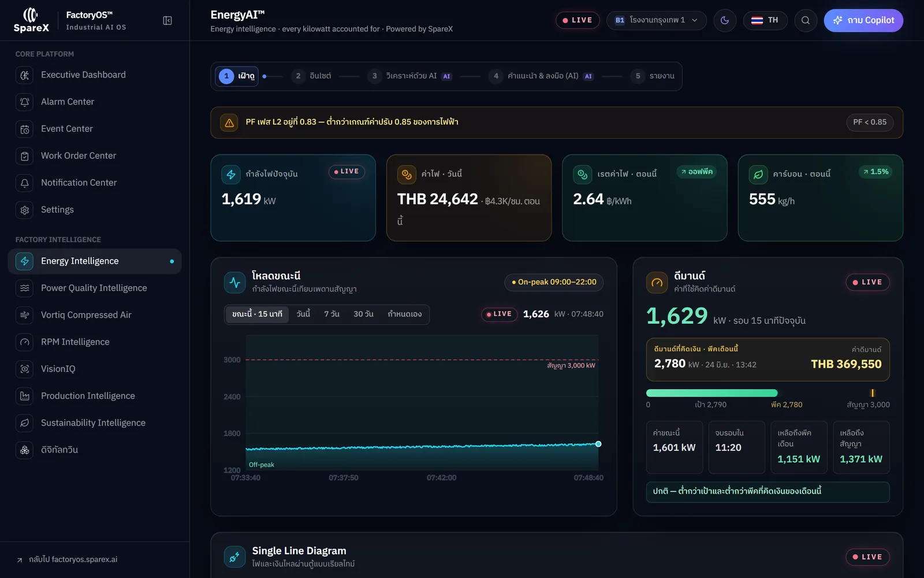Click warning triangle icon in PF alert
This screenshot has width=924, height=578.
229,123
